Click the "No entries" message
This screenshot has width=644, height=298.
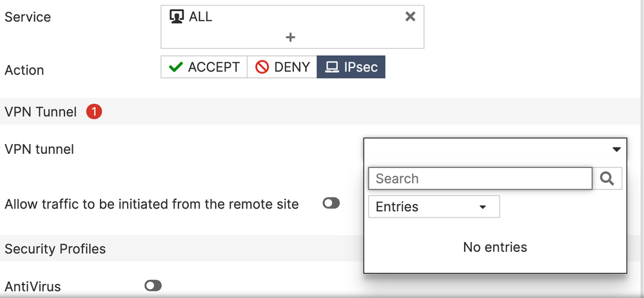495,247
